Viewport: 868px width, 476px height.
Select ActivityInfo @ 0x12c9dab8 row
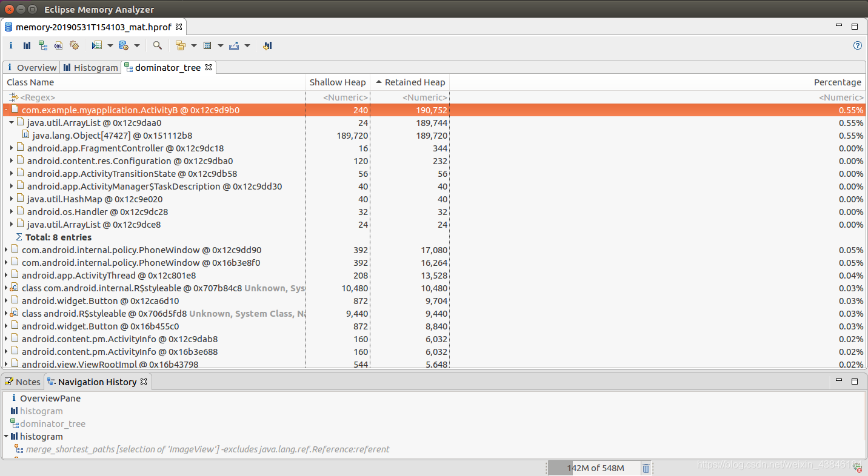coord(434,339)
